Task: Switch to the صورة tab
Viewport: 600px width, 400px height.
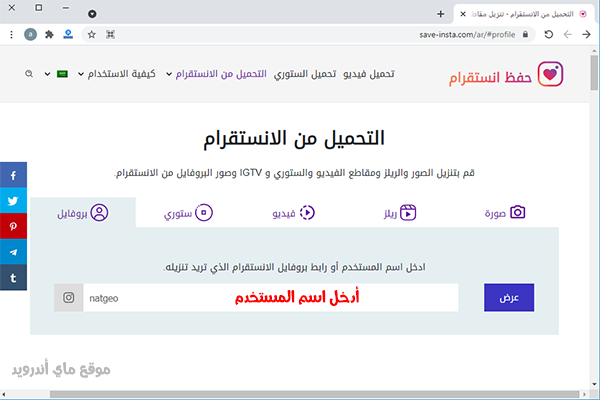Action: [505, 213]
